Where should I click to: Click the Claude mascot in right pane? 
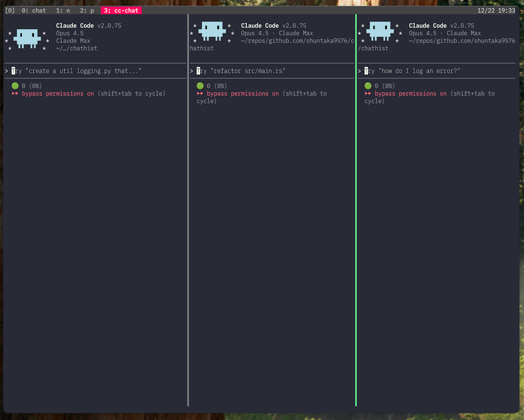[380, 31]
